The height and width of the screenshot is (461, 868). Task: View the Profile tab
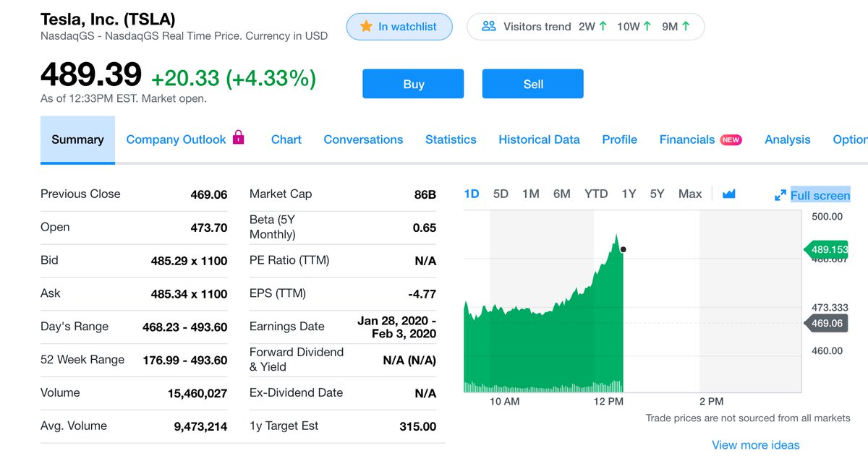(x=619, y=139)
